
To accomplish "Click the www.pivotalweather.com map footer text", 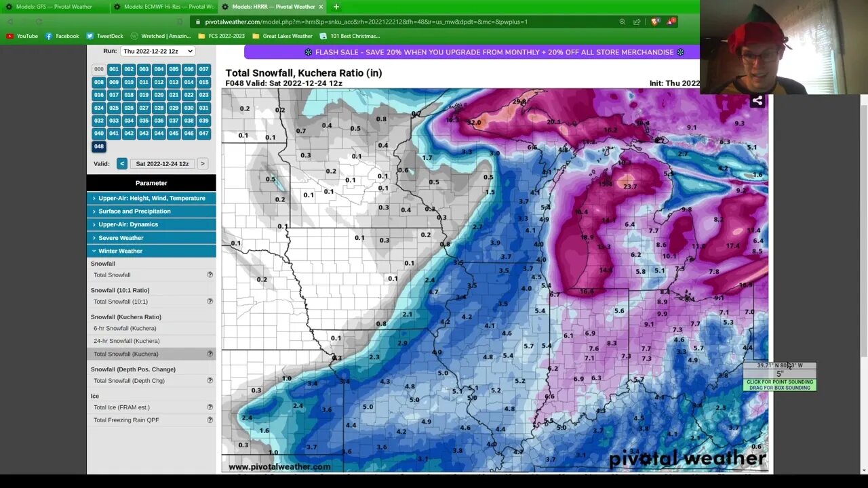I will (x=279, y=466).
